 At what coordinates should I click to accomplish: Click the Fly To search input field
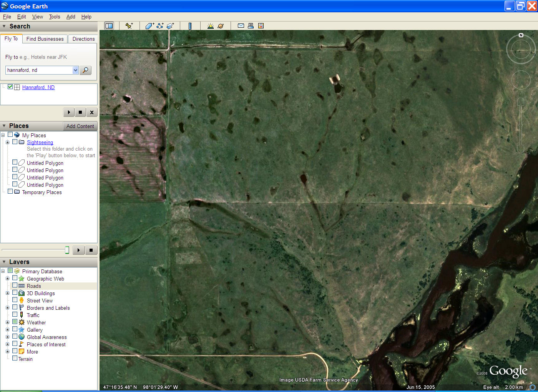pyautogui.click(x=39, y=70)
